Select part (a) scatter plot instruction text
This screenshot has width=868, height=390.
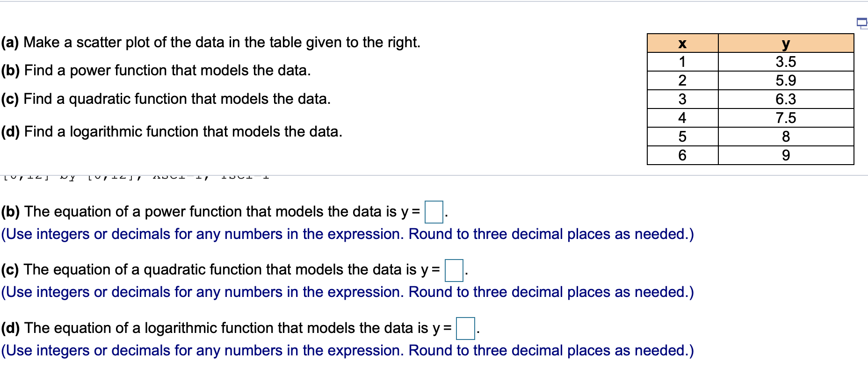(210, 43)
